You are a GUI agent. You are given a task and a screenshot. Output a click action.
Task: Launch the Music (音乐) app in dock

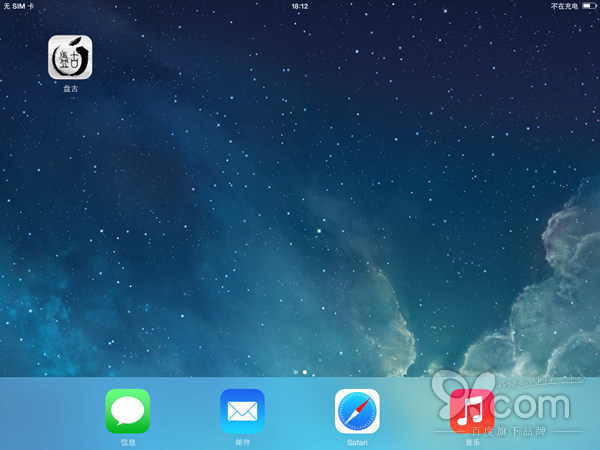point(472,411)
